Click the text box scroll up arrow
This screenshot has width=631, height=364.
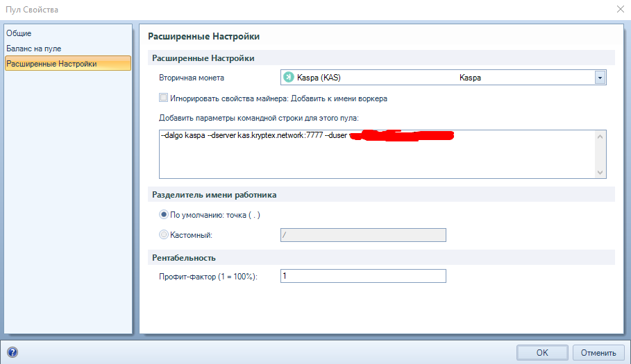coord(600,137)
